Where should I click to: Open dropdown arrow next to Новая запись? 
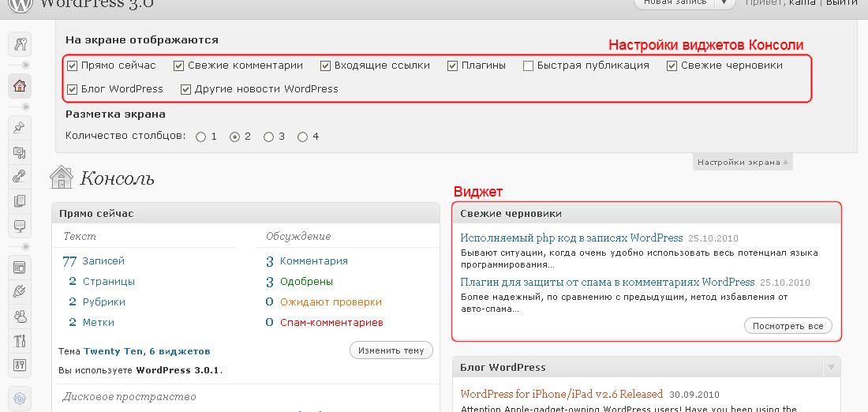point(724,2)
